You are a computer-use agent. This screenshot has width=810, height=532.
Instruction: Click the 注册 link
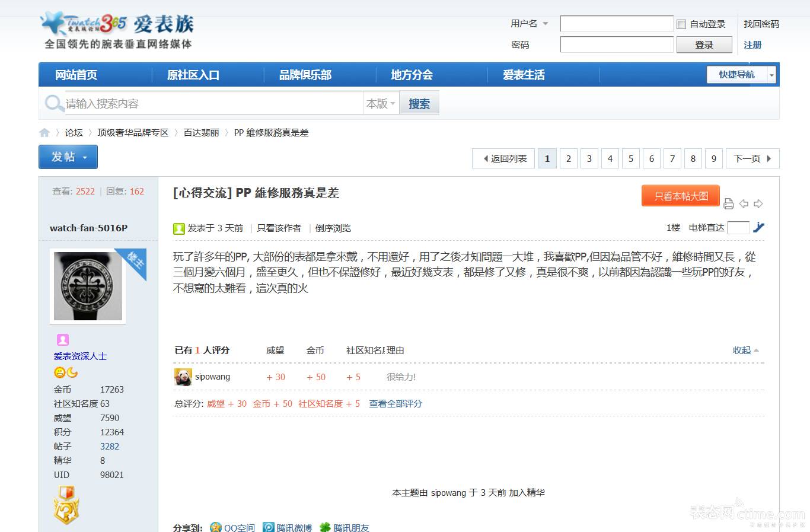tap(752, 44)
